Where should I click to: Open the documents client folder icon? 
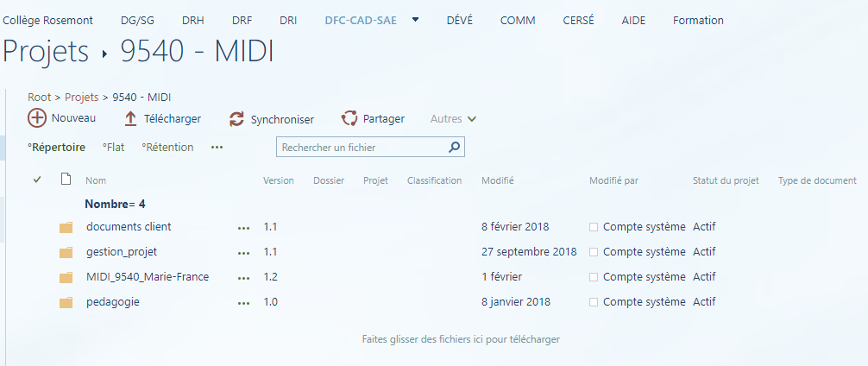pos(66,228)
